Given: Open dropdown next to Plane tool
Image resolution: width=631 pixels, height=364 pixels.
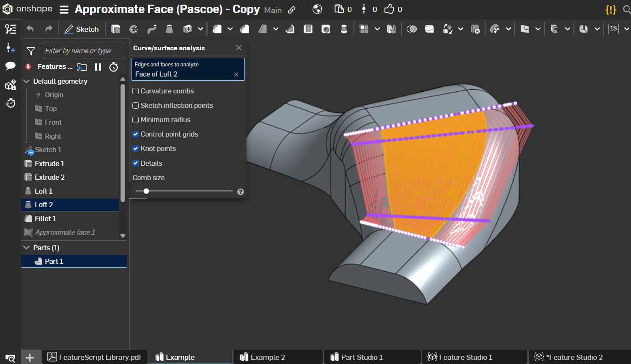Looking at the screenshot, I should tap(538, 29).
